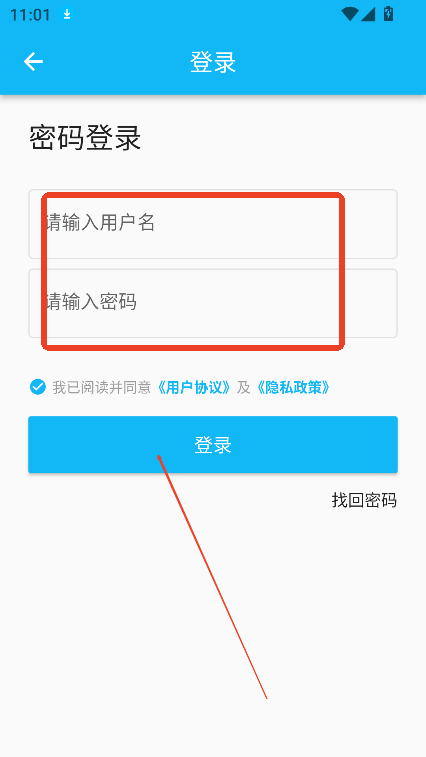The width and height of the screenshot is (426, 757).
Task: Tap the 登录 title in top bar
Action: coord(213,62)
